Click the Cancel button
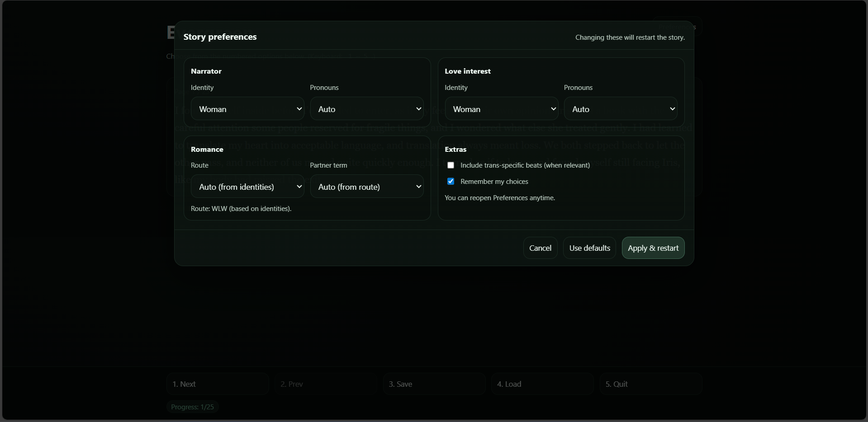 (x=540, y=248)
